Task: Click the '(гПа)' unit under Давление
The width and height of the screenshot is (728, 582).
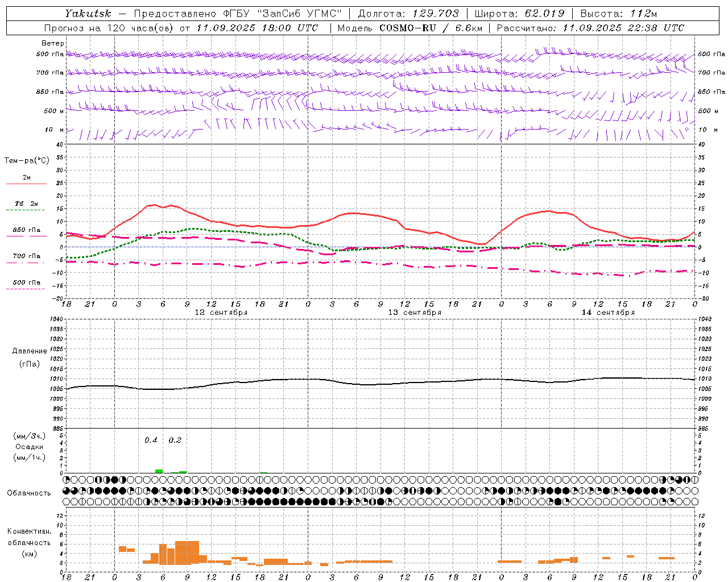Action: 30,364
